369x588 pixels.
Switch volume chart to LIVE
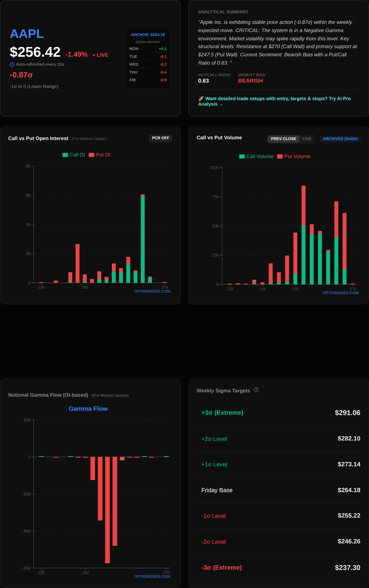[306, 139]
